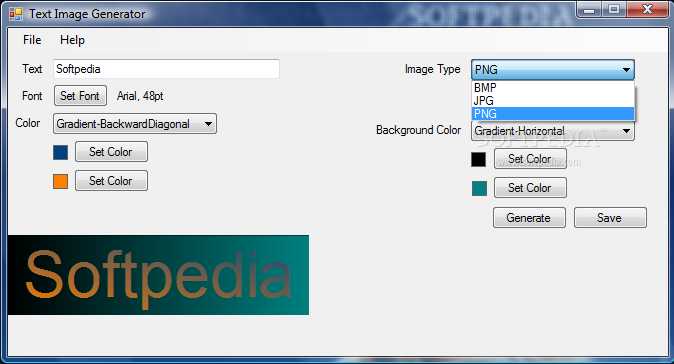Click Set Color beside black swatch
The width and height of the screenshot is (674, 364).
coord(530,159)
